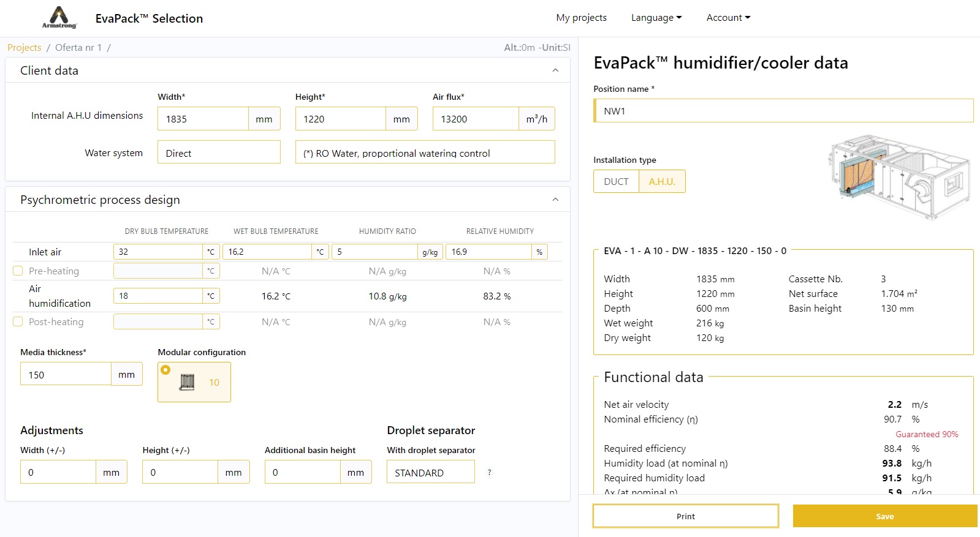Click the Net air velocity value 2.2

[x=894, y=405]
